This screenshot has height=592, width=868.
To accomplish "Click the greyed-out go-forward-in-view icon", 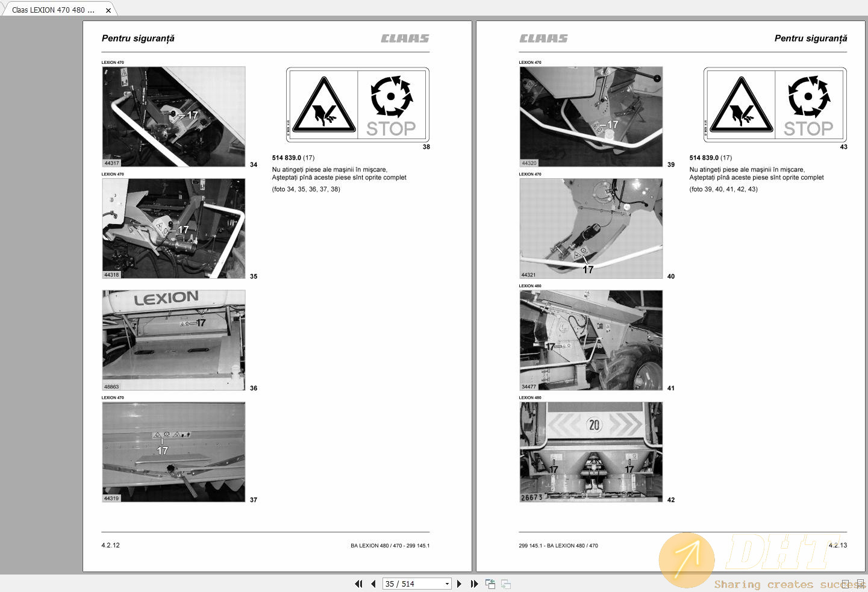I will click(506, 584).
